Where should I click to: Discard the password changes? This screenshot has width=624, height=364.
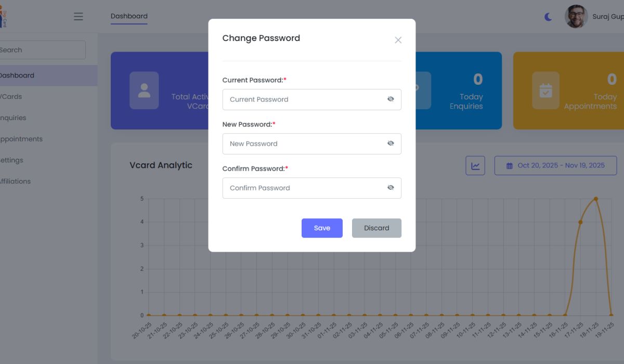click(x=376, y=228)
